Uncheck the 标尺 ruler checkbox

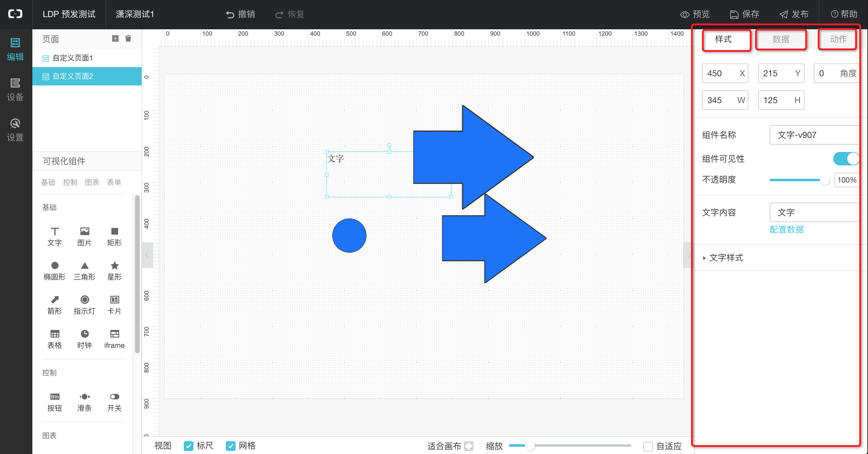(x=189, y=446)
